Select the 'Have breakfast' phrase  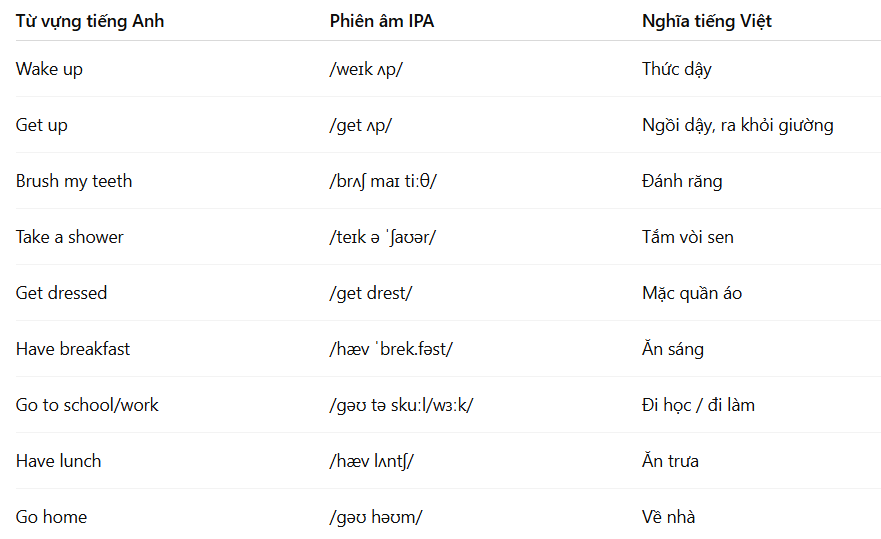click(73, 349)
